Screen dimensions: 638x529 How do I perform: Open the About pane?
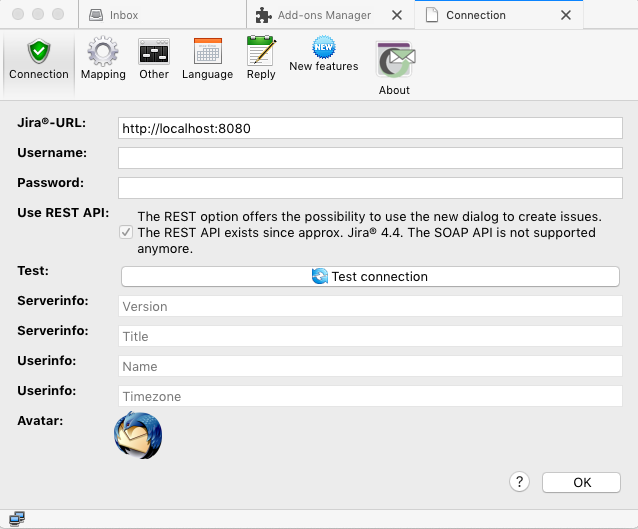coord(394,67)
